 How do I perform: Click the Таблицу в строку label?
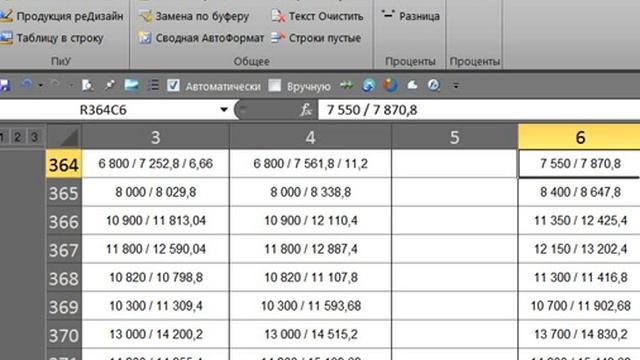tap(60, 38)
